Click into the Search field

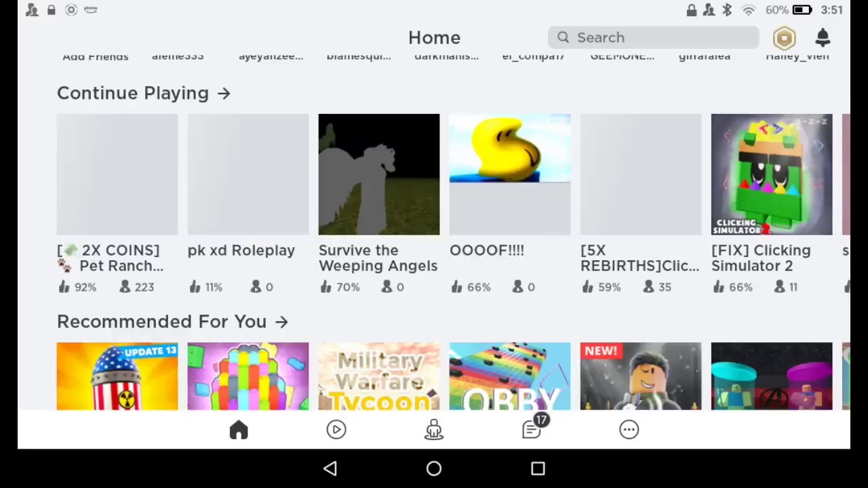(654, 37)
